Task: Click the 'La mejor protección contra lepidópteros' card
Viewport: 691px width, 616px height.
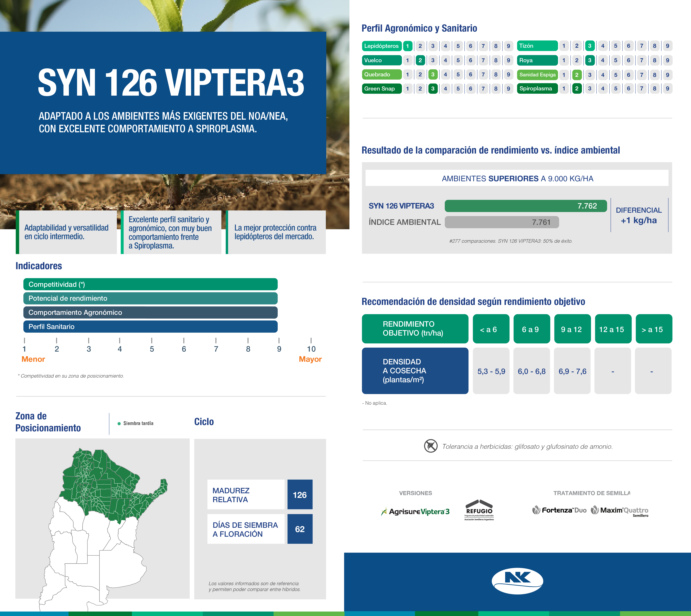Action: 276,232
